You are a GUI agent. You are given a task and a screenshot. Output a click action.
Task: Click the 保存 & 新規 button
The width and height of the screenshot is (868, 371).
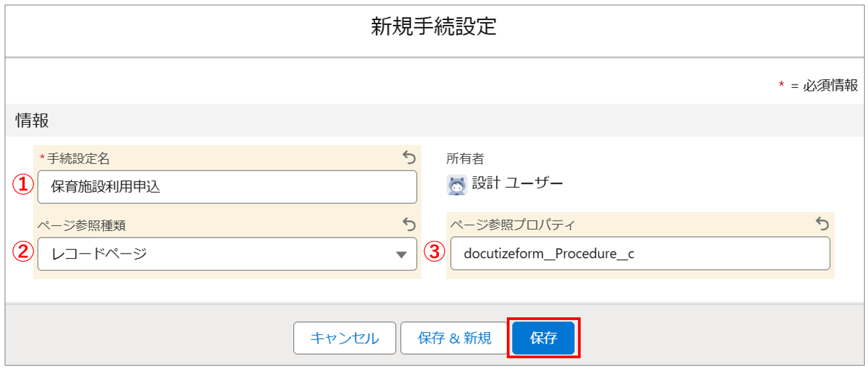pyautogui.click(x=454, y=338)
